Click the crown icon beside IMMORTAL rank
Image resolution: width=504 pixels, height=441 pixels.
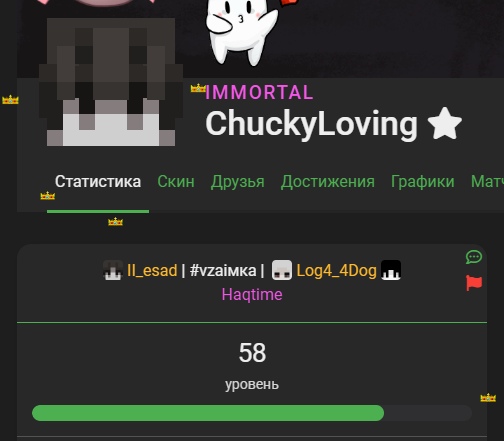pos(198,88)
